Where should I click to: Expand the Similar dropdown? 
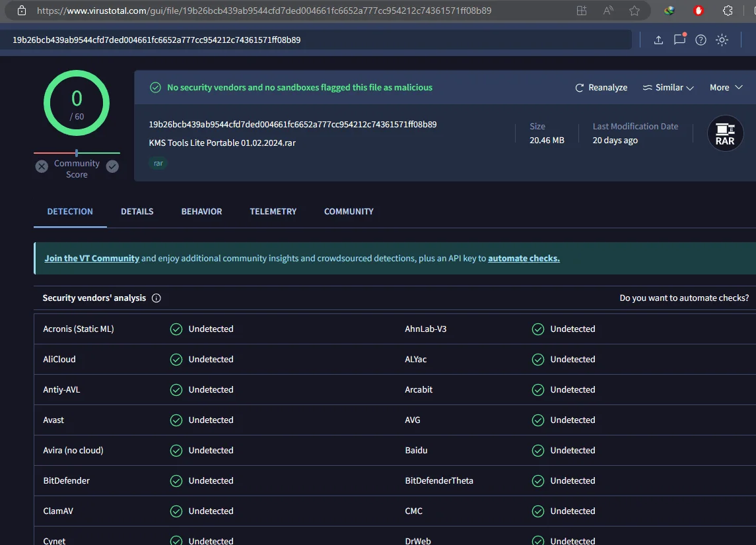click(x=668, y=87)
